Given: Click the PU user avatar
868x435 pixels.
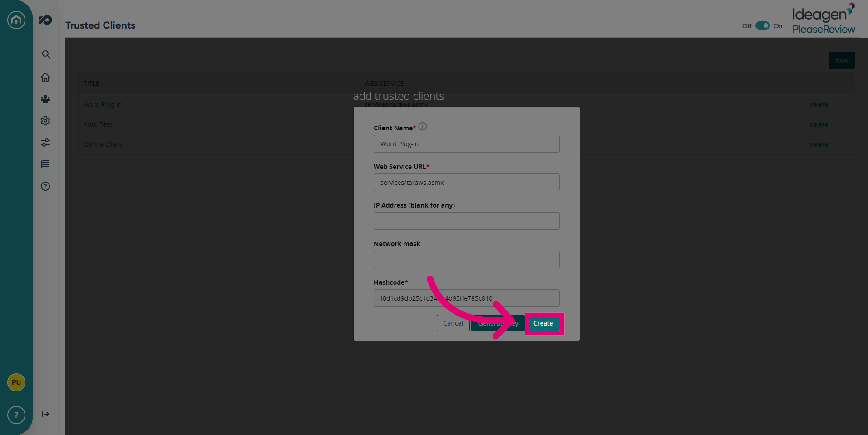Looking at the screenshot, I should point(16,382).
